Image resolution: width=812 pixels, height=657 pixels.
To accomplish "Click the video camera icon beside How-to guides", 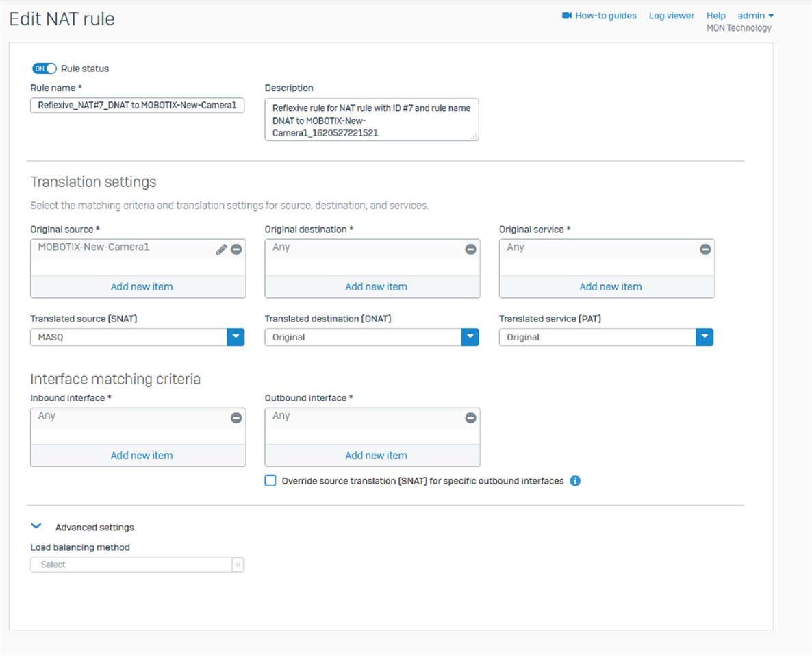I will [566, 16].
